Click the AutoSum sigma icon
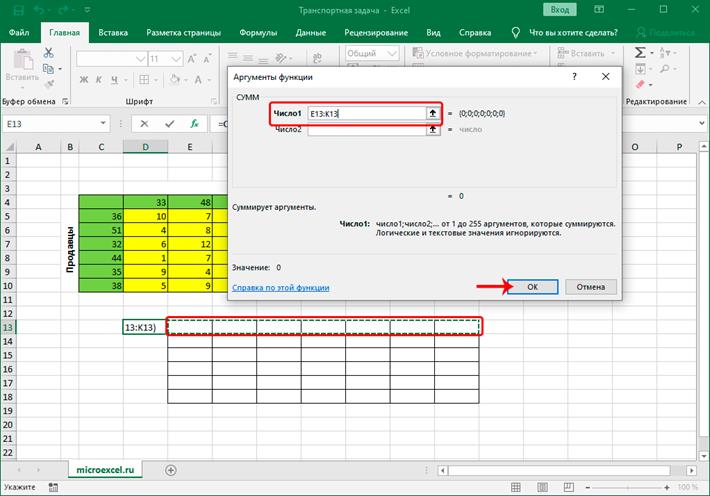Screen dimensions: 710x496 (640, 53)
